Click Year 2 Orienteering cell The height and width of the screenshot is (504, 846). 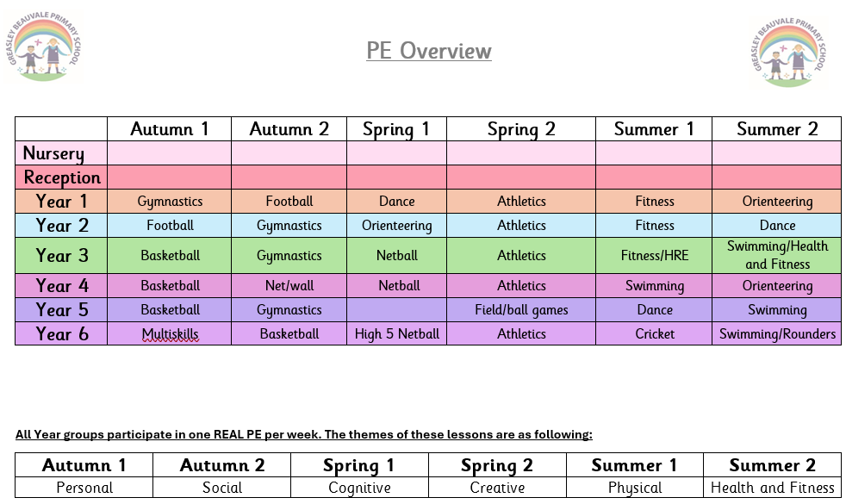pos(396,226)
